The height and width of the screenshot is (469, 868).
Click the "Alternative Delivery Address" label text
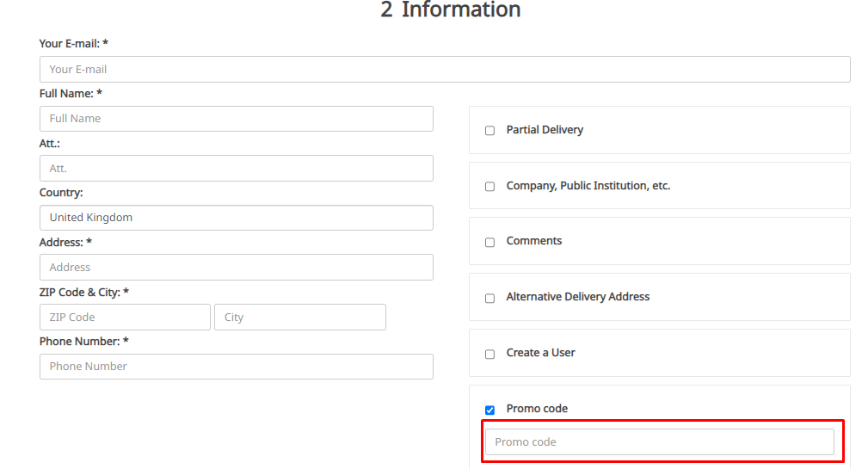point(578,297)
